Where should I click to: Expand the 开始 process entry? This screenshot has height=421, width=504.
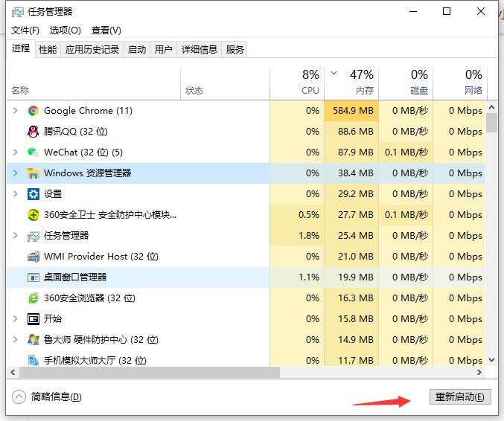click(x=15, y=318)
